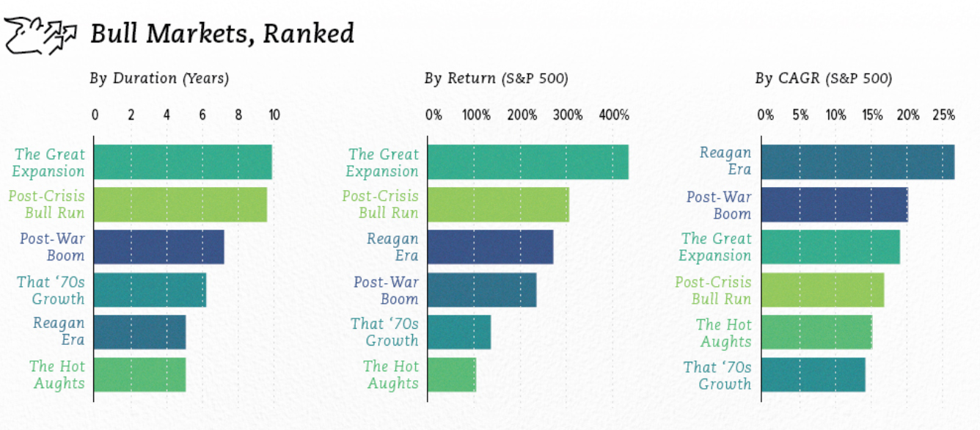Select the "By CAGR (S&P 500)" chart heading
The image size is (980, 430).
pyautogui.click(x=824, y=78)
